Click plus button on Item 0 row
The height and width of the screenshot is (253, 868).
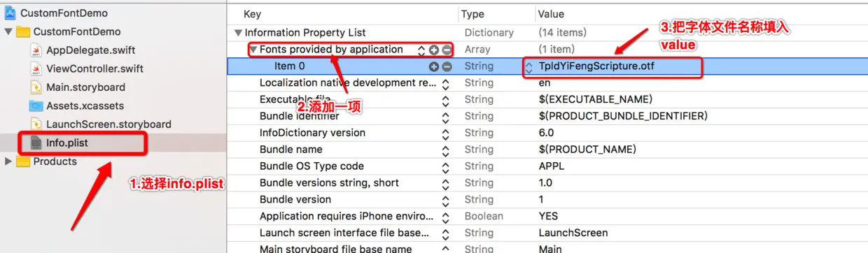click(433, 66)
